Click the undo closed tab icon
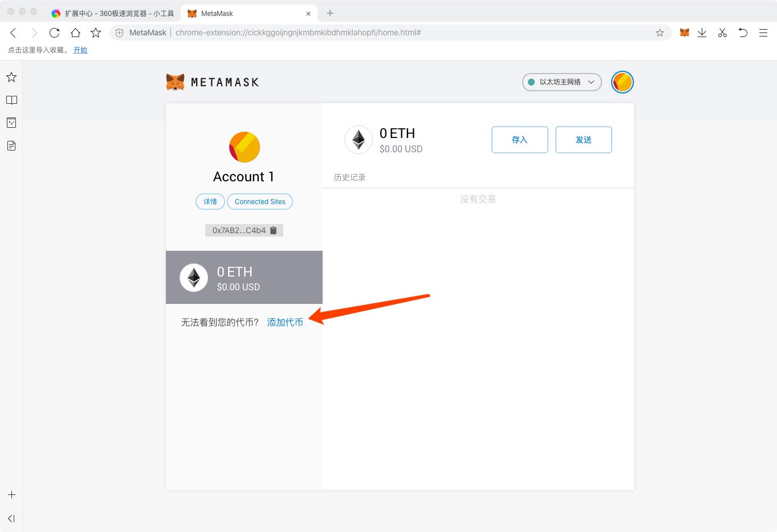Viewport: 777px width, 532px height. (743, 33)
